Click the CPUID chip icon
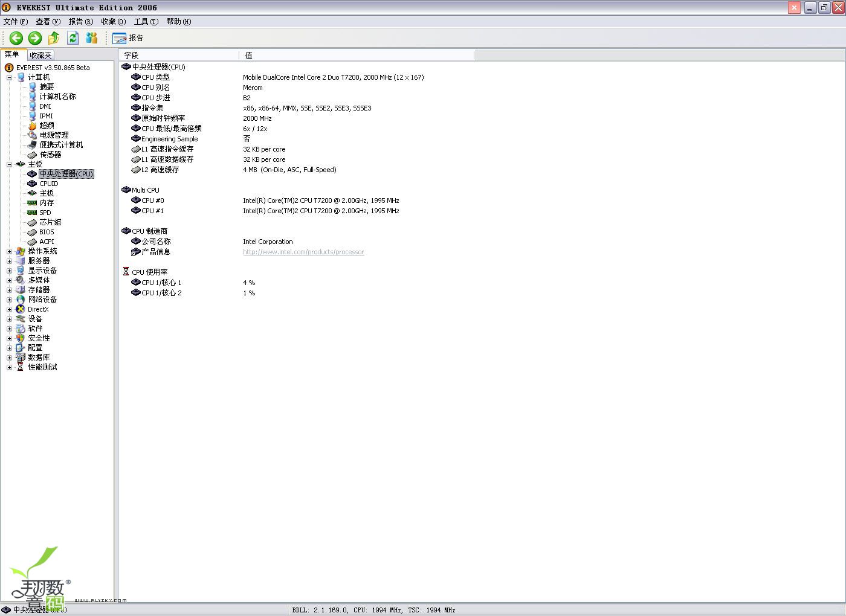 tap(32, 184)
